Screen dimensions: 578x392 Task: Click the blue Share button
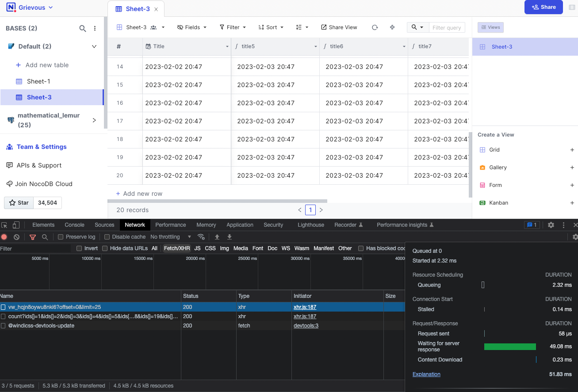tap(544, 7)
